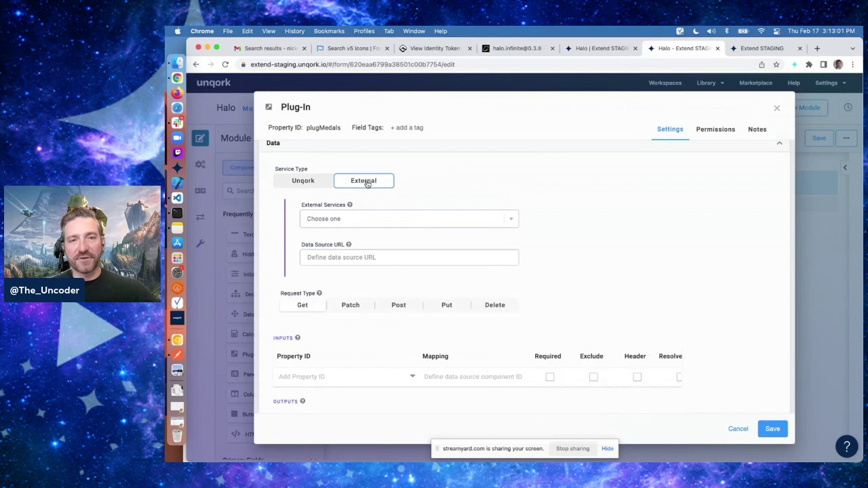The height and width of the screenshot is (488, 868).
Task: Click help icon beside INPUTS heading
Action: click(298, 338)
